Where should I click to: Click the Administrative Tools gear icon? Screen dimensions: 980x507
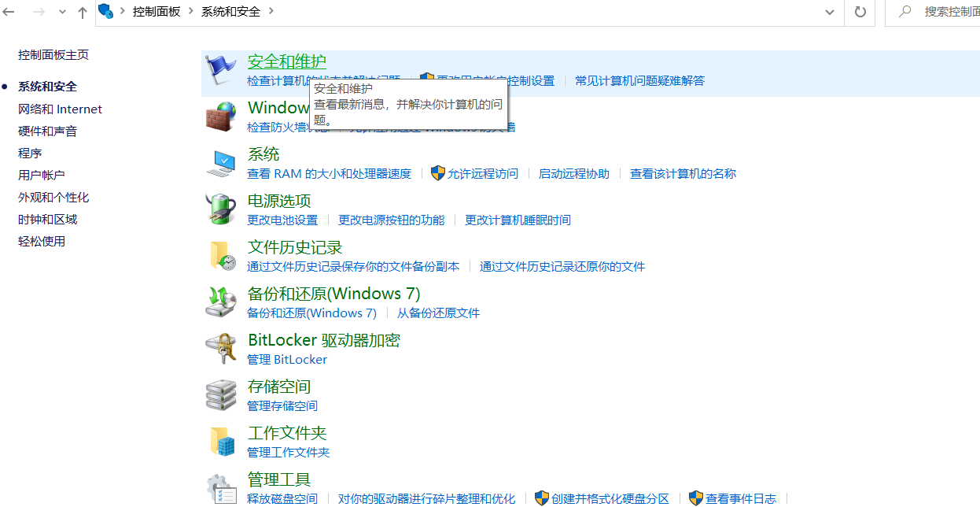221,488
